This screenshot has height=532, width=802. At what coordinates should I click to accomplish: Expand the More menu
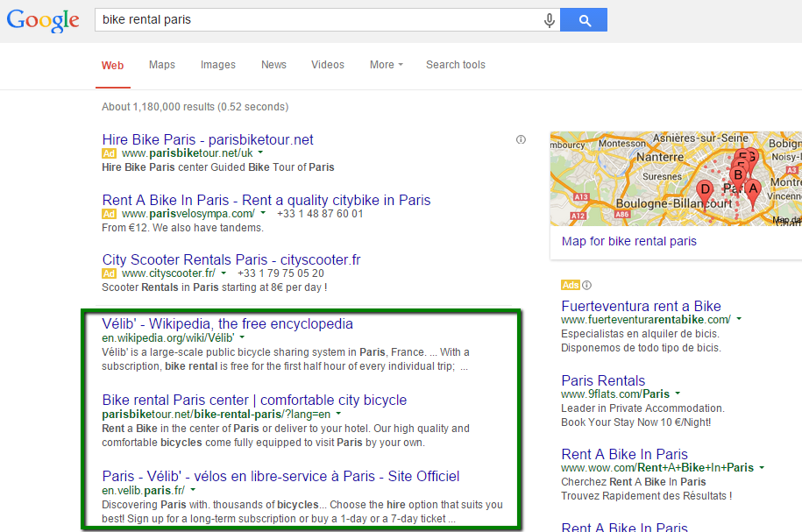[x=387, y=65]
